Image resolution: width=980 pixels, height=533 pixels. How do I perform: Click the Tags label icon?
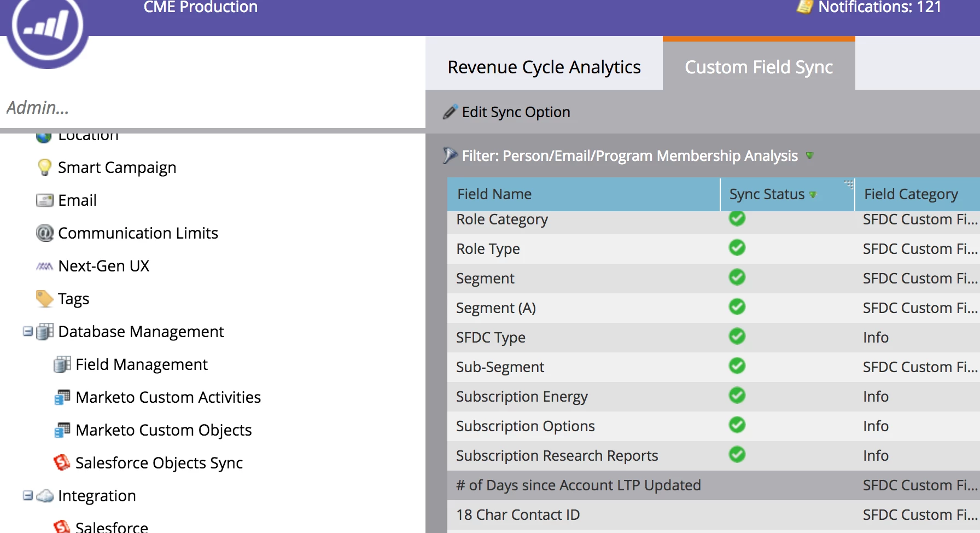coord(44,299)
